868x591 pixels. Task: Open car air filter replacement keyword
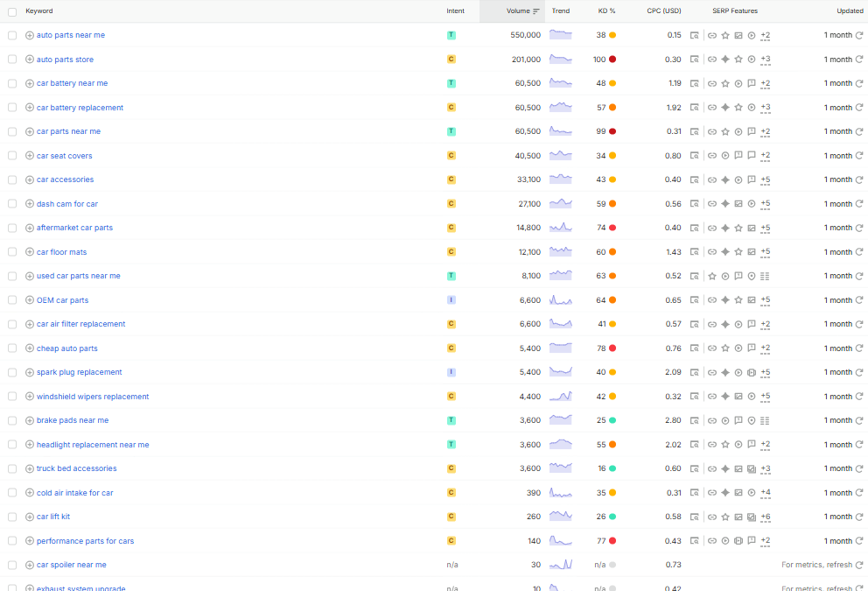click(80, 324)
